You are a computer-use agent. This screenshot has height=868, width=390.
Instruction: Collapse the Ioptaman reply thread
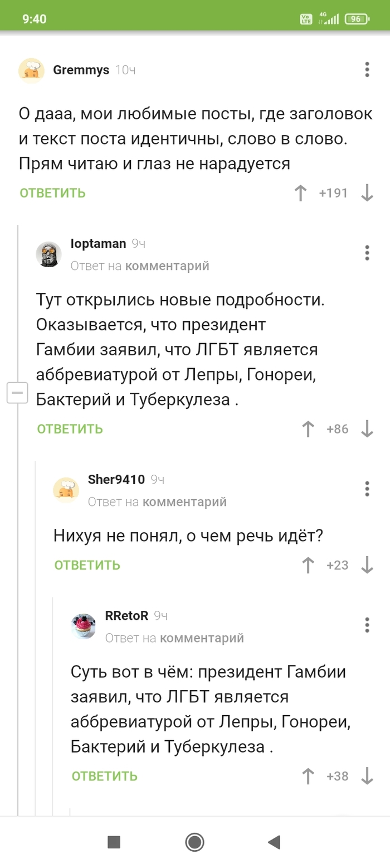click(x=17, y=393)
